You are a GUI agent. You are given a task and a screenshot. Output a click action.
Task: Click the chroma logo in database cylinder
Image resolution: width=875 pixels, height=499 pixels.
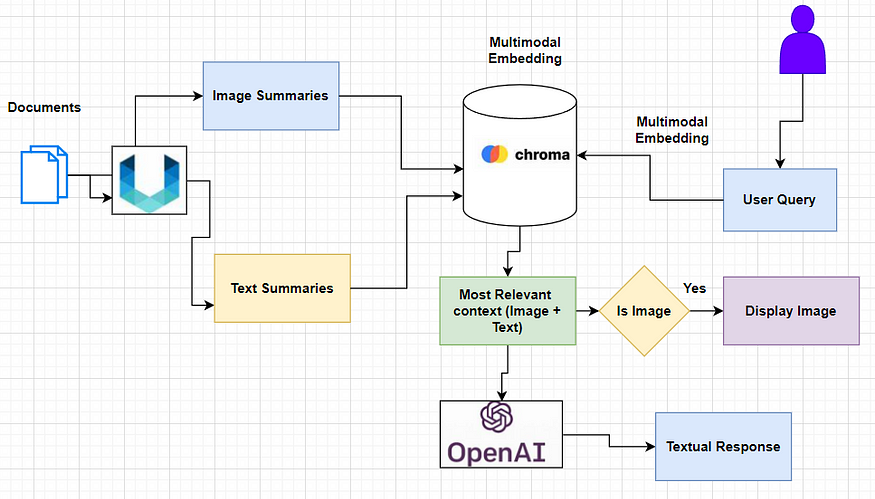(x=525, y=154)
